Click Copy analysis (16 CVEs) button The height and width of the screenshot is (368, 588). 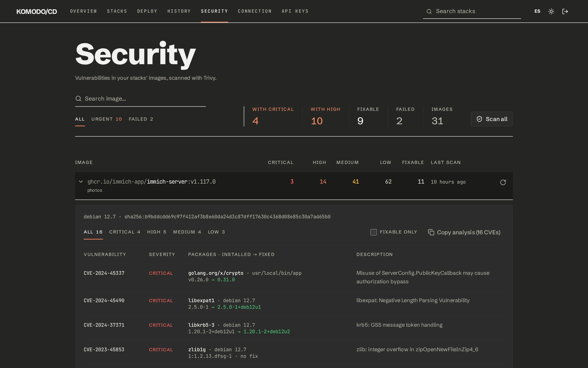[464, 232]
